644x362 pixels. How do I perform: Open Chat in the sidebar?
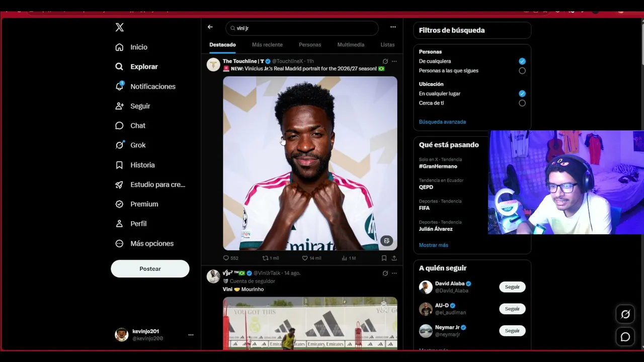pyautogui.click(x=130, y=126)
